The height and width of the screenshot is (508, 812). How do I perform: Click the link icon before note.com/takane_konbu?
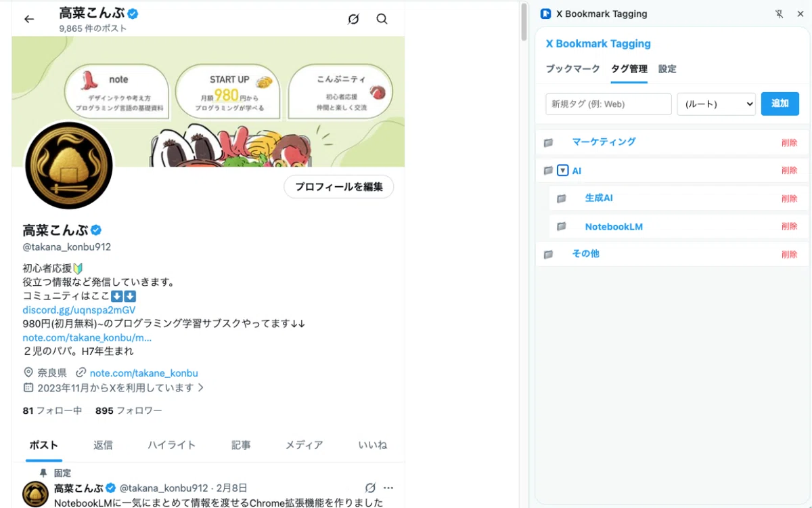[81, 373]
